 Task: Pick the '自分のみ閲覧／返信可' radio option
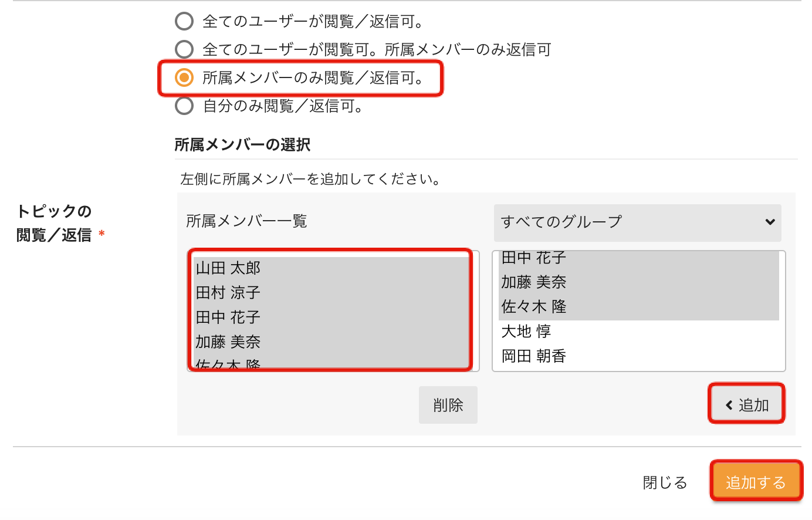tap(184, 106)
